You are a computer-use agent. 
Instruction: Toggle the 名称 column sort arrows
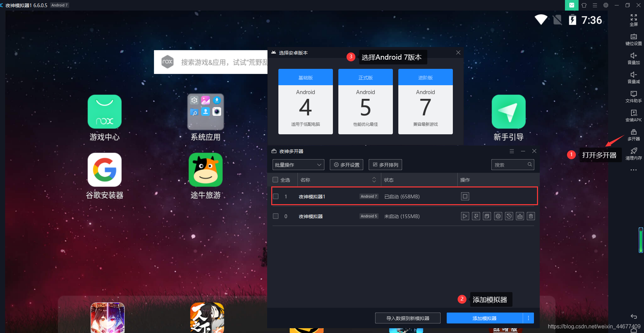(x=374, y=180)
